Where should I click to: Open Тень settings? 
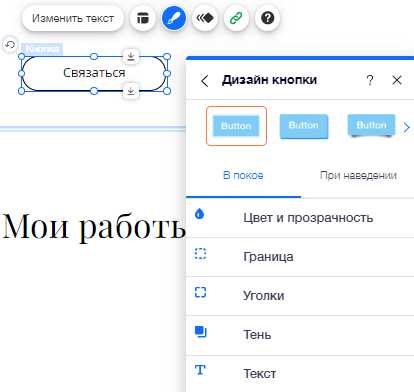(x=300, y=335)
